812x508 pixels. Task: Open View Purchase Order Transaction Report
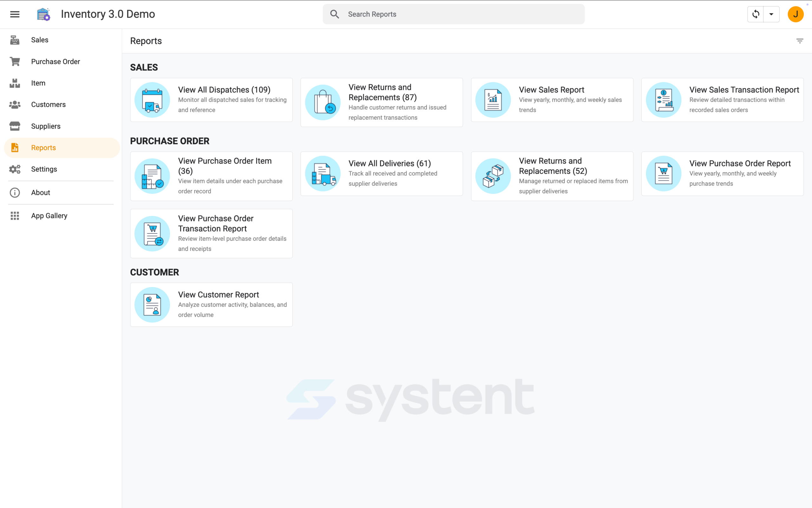click(211, 233)
